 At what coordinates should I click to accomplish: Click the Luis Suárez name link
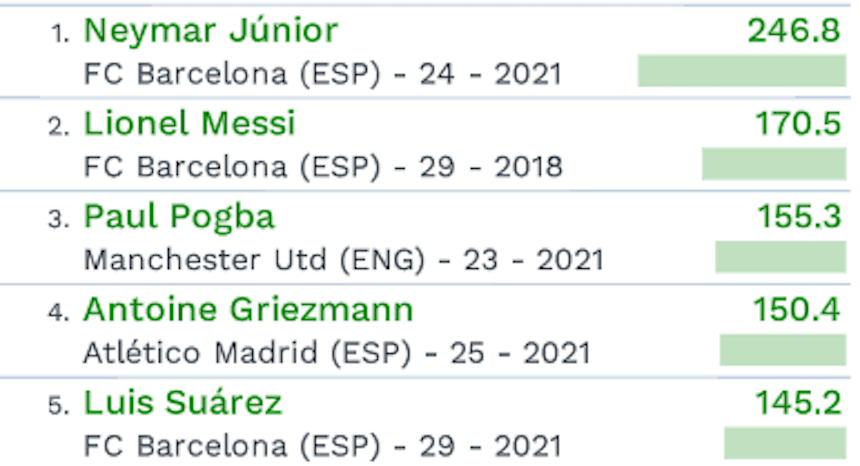pos(182,403)
